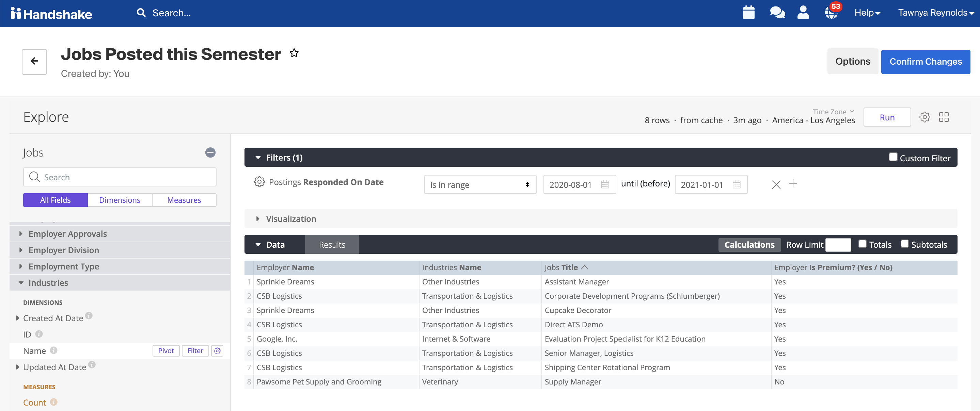Screen dimensions: 980x411
Task: Open Tawnya Reynolds account dropdown
Action: point(936,13)
